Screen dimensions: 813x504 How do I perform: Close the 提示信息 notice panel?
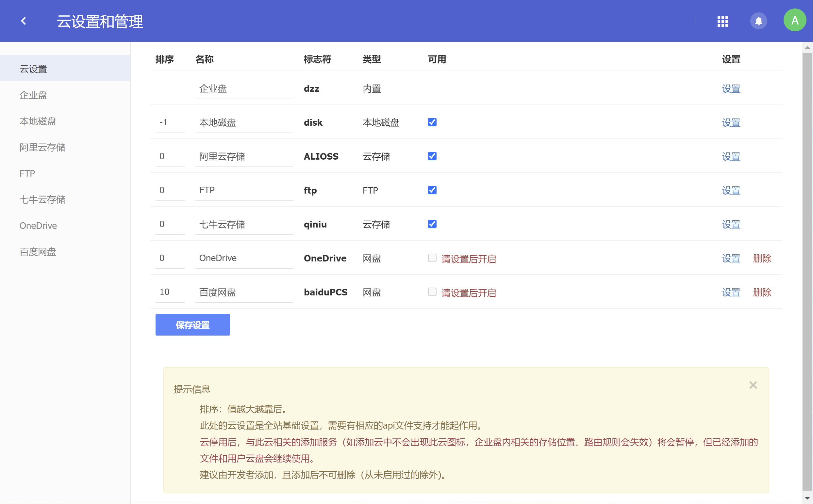(753, 385)
